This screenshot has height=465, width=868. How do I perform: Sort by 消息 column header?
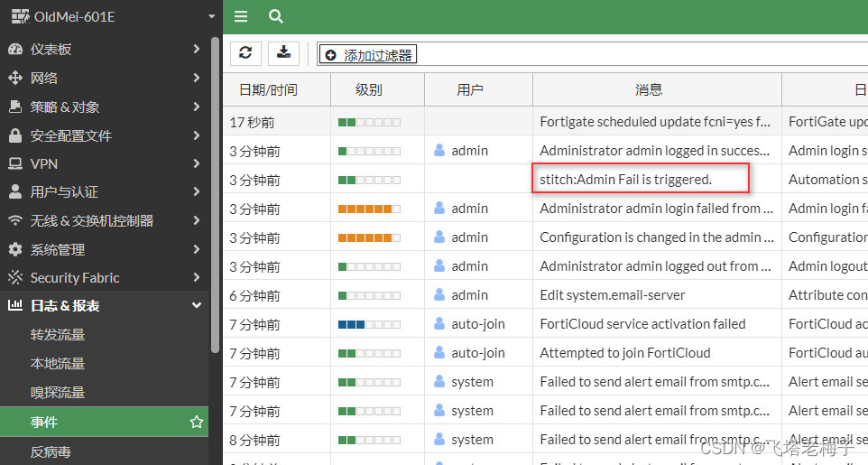pos(657,89)
